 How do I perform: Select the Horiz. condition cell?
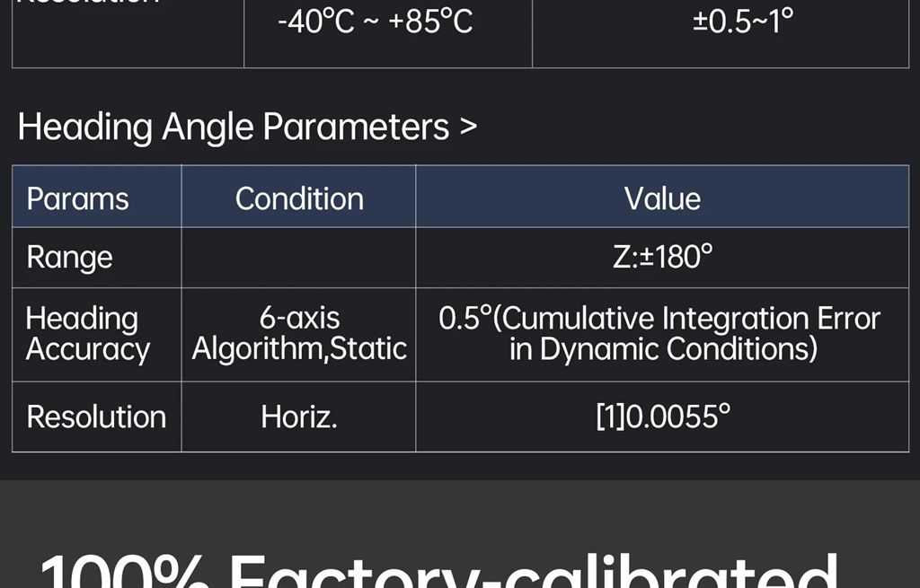(299, 417)
